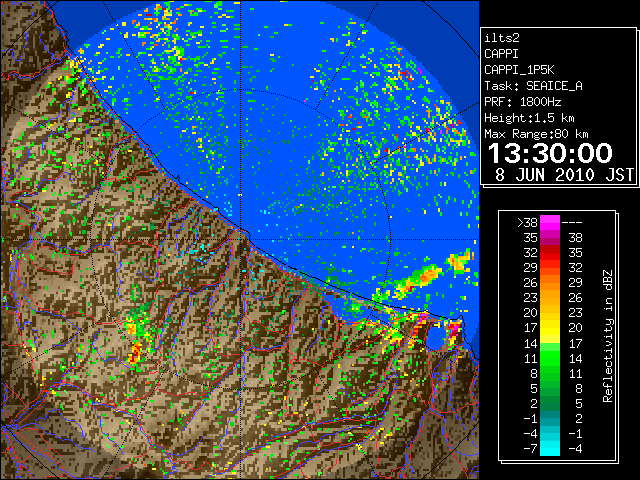Click the 'Height:1.5 km' text

point(529,118)
